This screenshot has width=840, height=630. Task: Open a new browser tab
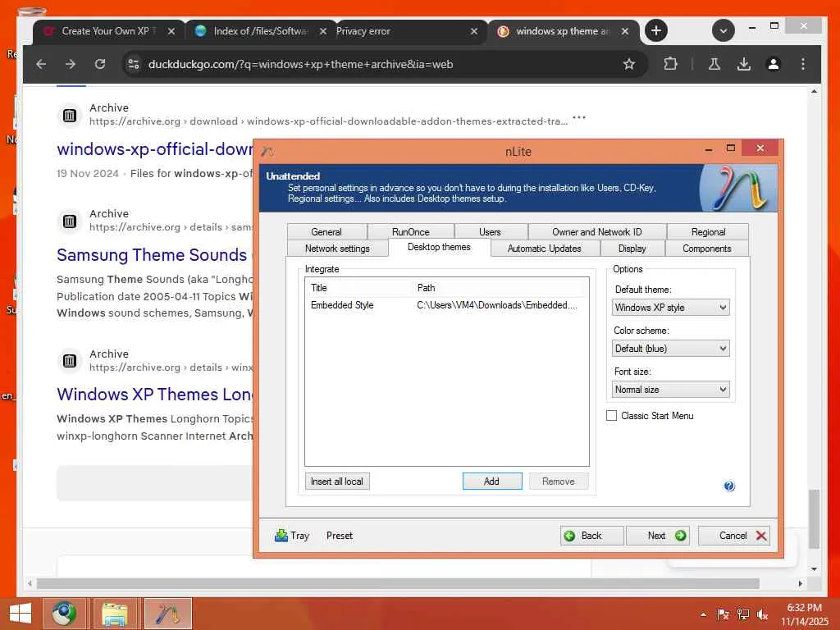(655, 30)
